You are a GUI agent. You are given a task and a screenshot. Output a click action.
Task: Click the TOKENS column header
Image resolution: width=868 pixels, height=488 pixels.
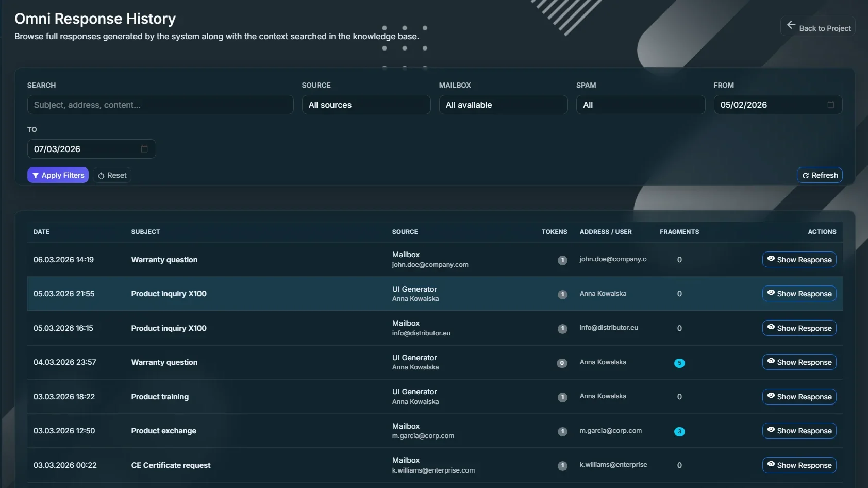pos(554,232)
